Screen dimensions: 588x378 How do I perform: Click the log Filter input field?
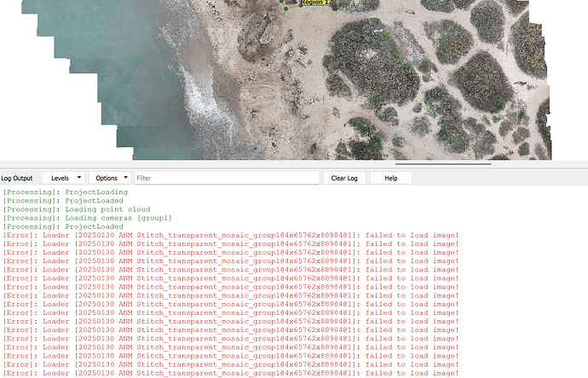[227, 178]
